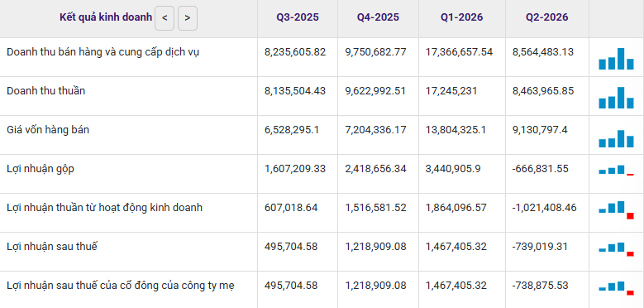This screenshot has height=308, width=644.
Task: Go to previous period with the < button
Action: pyautogui.click(x=165, y=18)
